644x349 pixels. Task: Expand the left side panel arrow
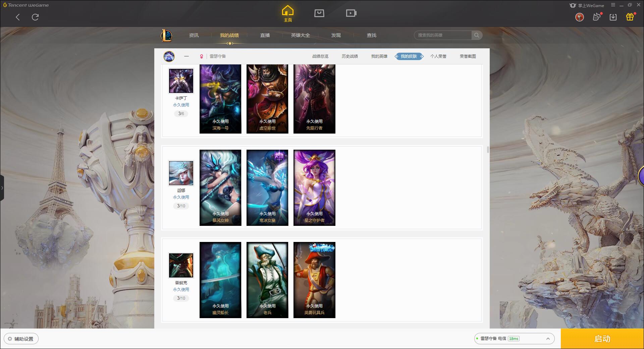pos(2,188)
